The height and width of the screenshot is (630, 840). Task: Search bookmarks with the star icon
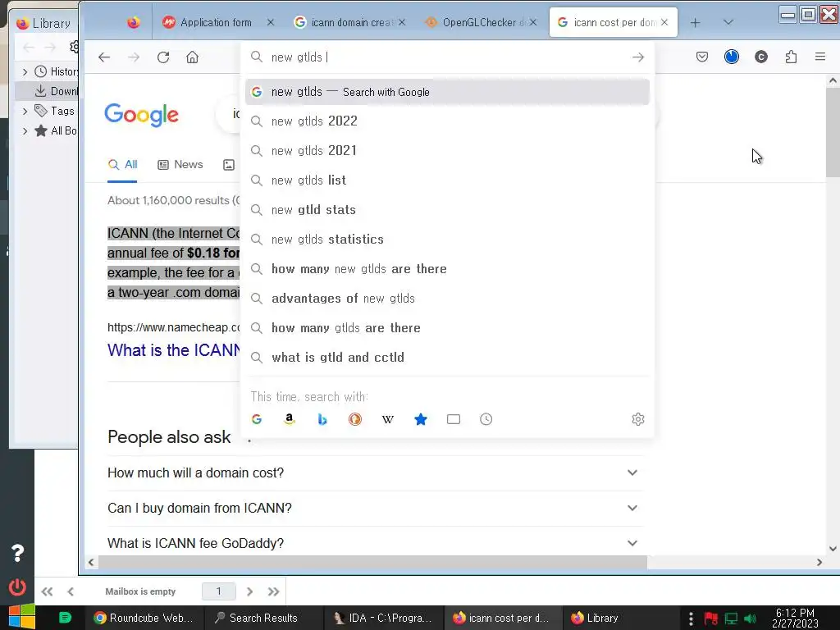421,419
